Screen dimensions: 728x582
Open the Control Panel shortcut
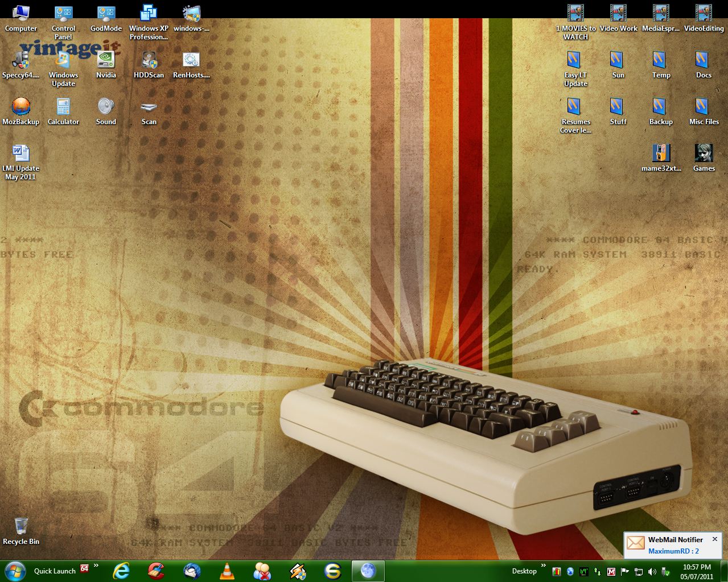(x=63, y=23)
